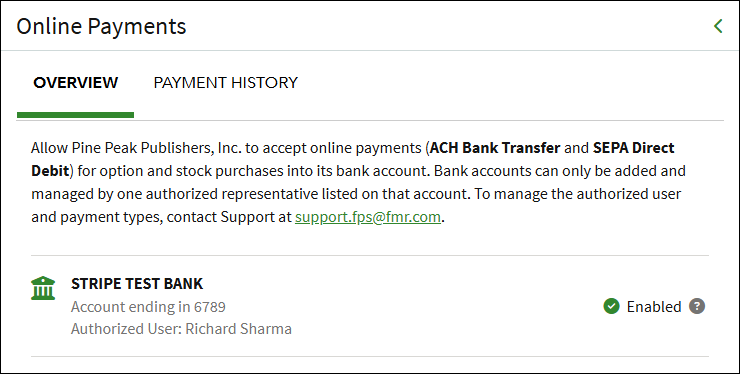Screen dimensions: 740x374
Task: Switch to the Overview tab
Action: [76, 83]
